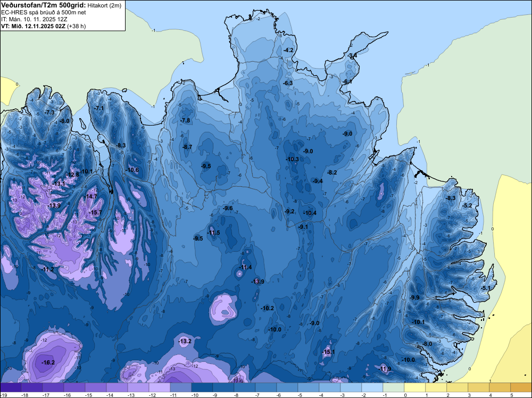
Task: Click the "-7.8" temperature value
Action: (x=185, y=120)
